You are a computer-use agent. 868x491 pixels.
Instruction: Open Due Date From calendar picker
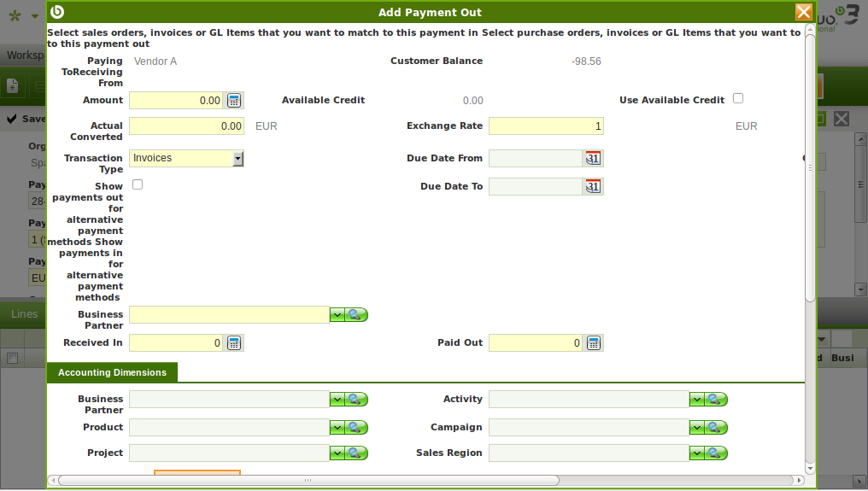[594, 159]
